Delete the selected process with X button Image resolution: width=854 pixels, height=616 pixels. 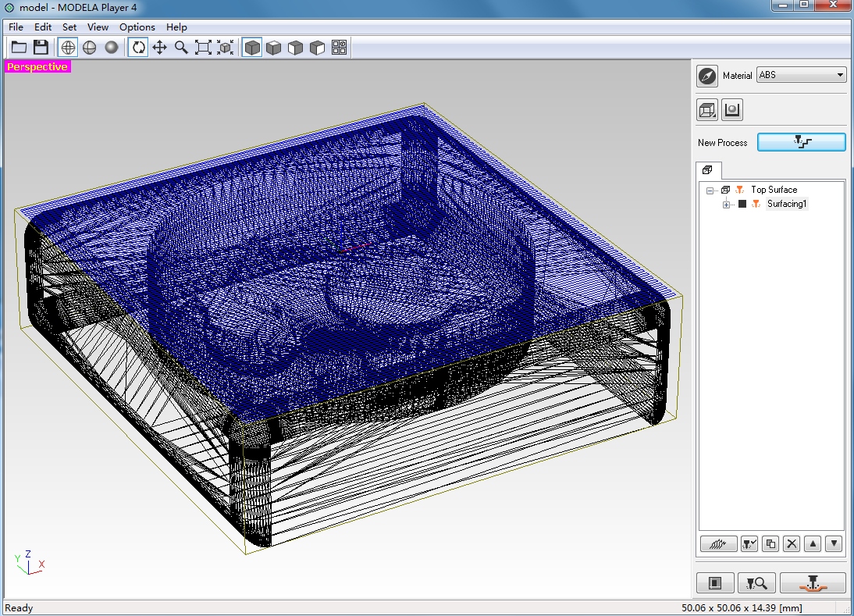click(x=792, y=543)
